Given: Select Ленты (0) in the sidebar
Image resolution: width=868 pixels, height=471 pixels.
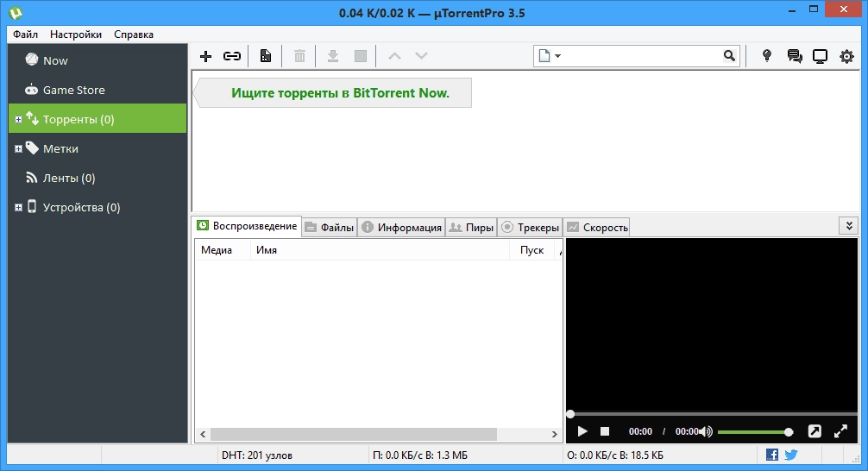Looking at the screenshot, I should pos(97,178).
